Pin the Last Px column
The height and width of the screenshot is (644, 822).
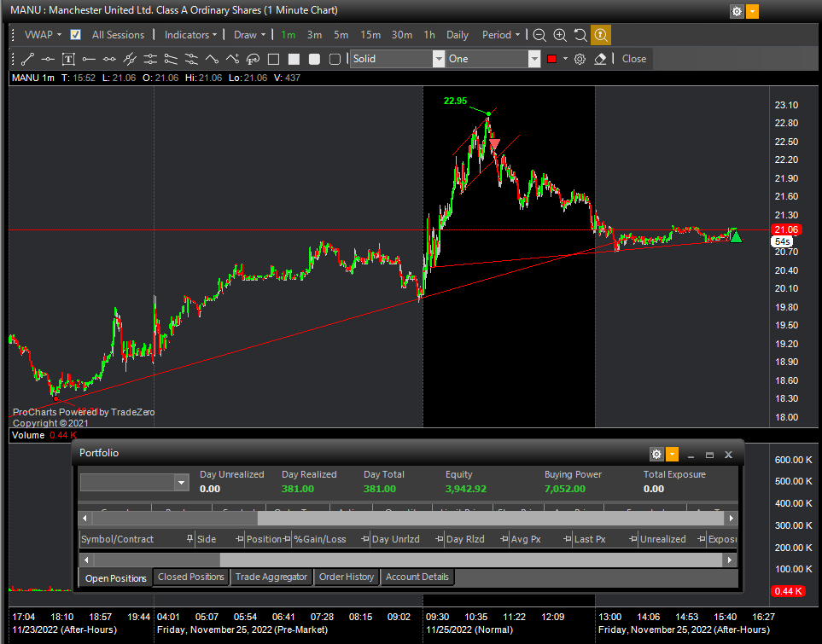click(x=633, y=539)
